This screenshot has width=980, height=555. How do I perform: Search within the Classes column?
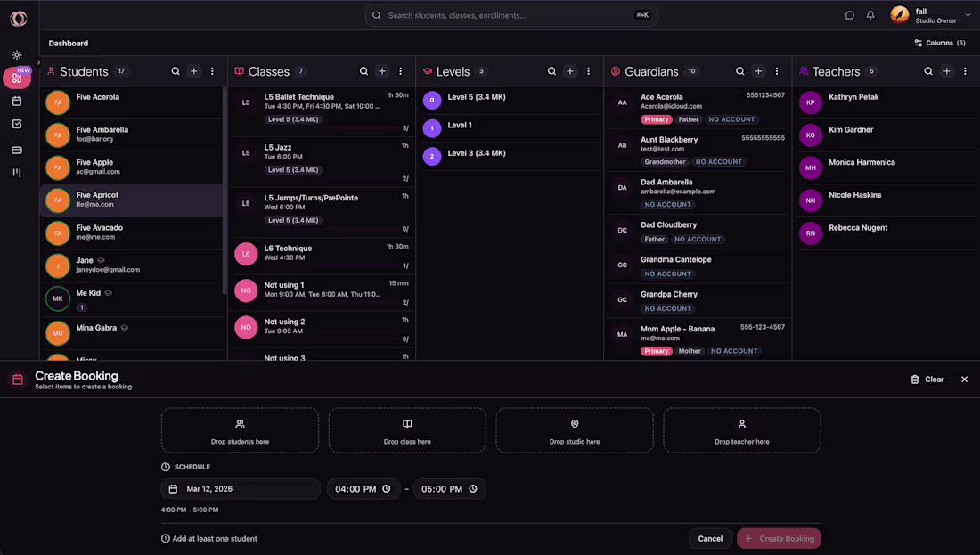(363, 71)
